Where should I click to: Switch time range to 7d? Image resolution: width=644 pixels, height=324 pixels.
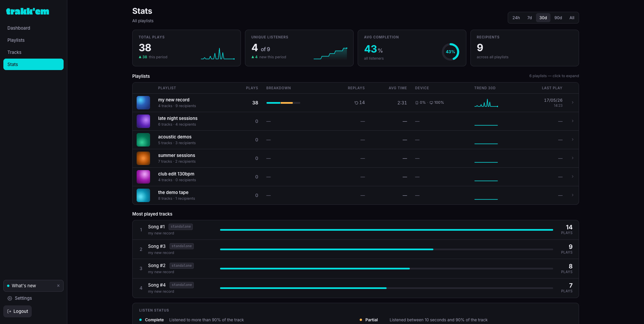[x=530, y=18]
